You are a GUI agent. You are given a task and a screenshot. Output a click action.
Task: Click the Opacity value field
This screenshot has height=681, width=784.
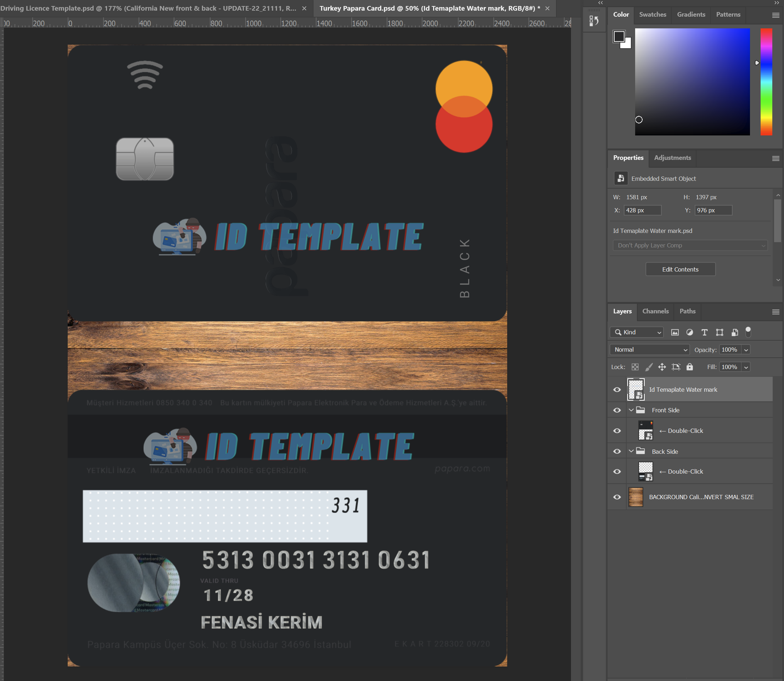[x=730, y=350]
